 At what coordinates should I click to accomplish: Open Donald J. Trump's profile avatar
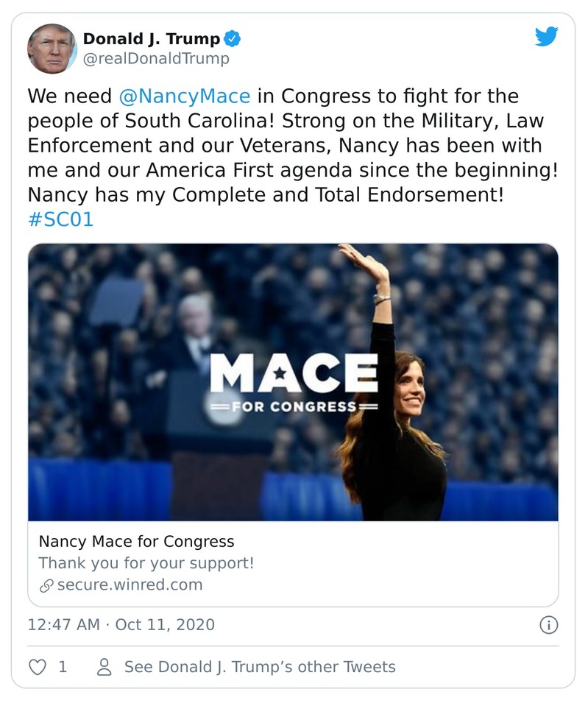click(x=52, y=48)
